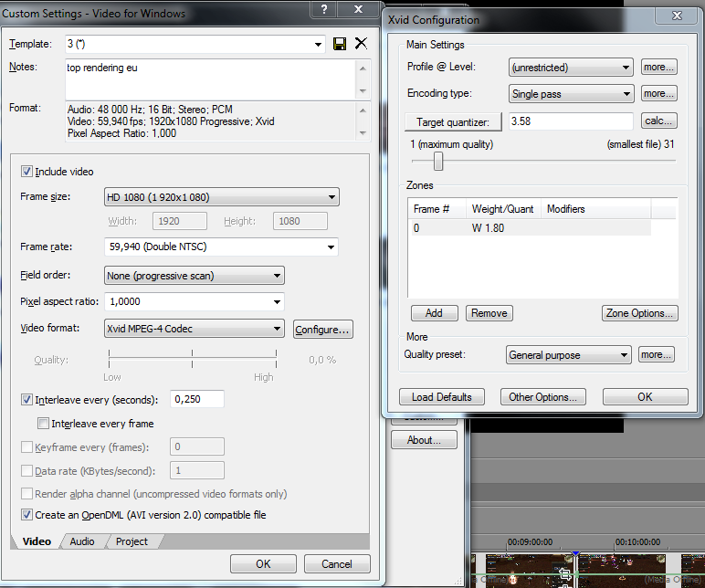Click the frame Height field
This screenshot has height=588, width=705.
coord(300,221)
